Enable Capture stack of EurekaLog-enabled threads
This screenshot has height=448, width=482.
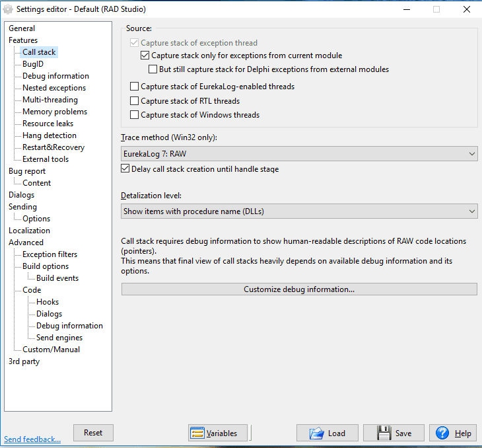[134, 87]
